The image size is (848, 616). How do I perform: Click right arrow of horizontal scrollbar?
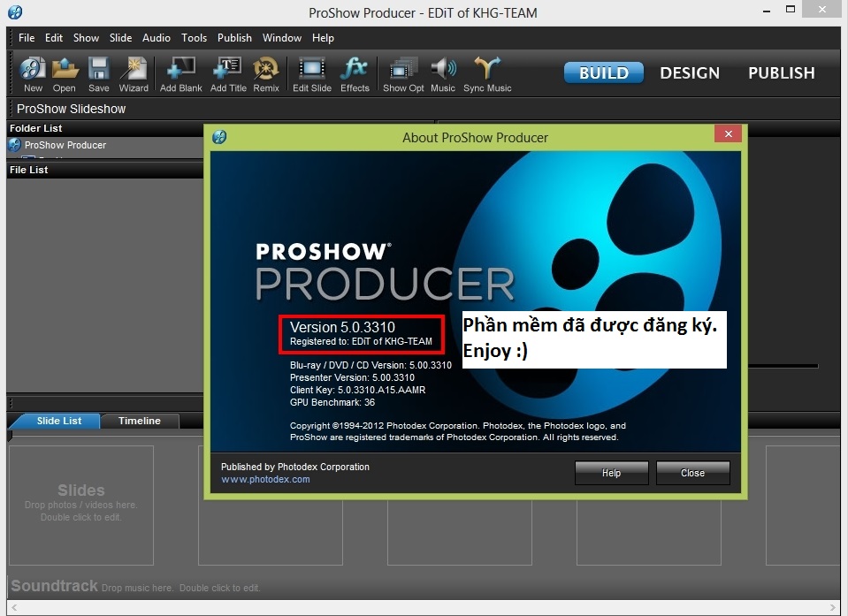coord(833,607)
